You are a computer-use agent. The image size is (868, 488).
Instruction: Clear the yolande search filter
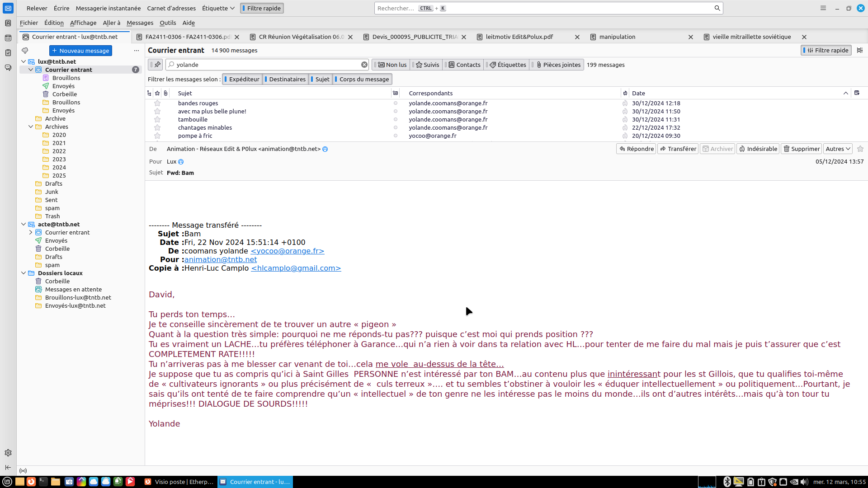364,65
